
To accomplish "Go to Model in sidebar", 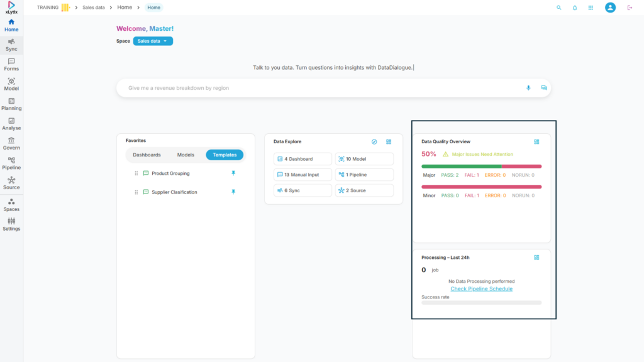I will click(x=11, y=84).
